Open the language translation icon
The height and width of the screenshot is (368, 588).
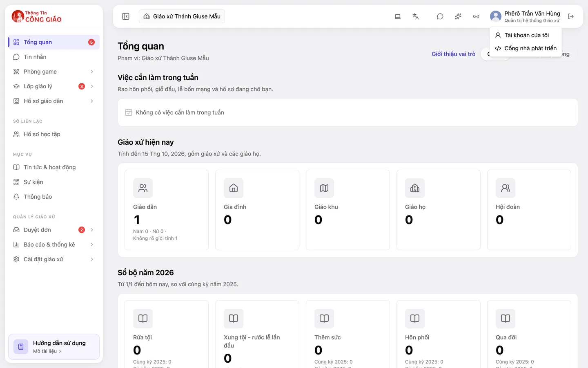(416, 16)
